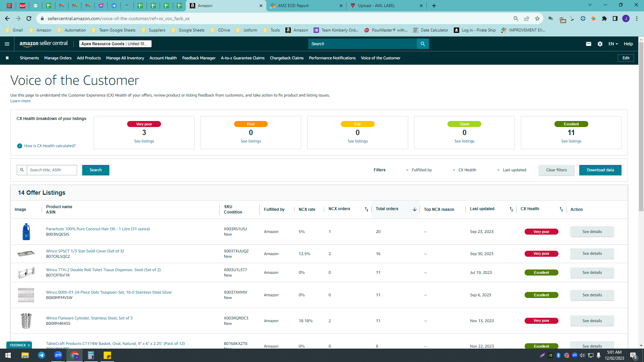Open a new browser tab
This screenshot has width=644, height=362.
434,6
